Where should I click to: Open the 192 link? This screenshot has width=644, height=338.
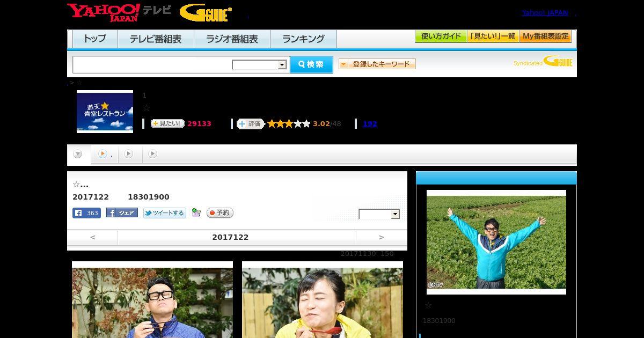[370, 123]
